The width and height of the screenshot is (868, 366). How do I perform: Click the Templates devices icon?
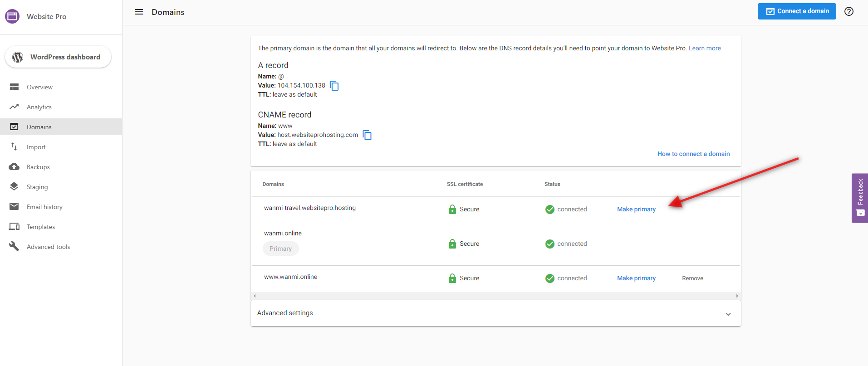click(x=14, y=226)
